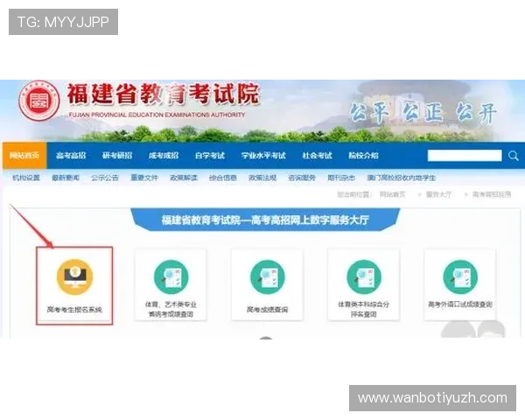This screenshot has width=525, height=420.
Task: Click inside the site search box
Action: [465, 156]
